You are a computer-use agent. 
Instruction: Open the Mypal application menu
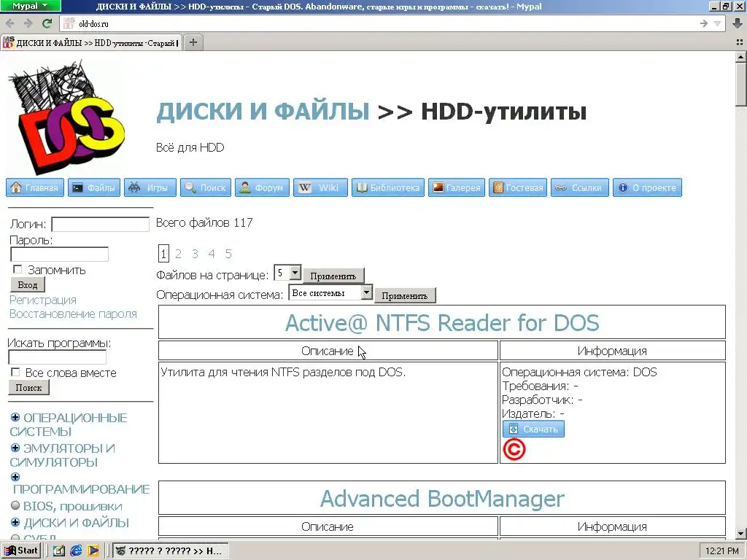[x=31, y=6]
